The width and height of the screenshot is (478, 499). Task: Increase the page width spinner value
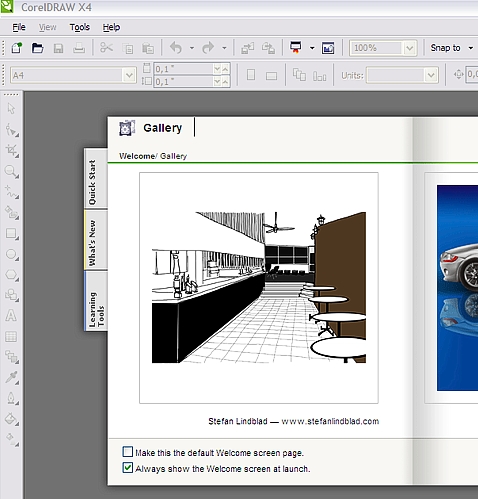[226, 69]
